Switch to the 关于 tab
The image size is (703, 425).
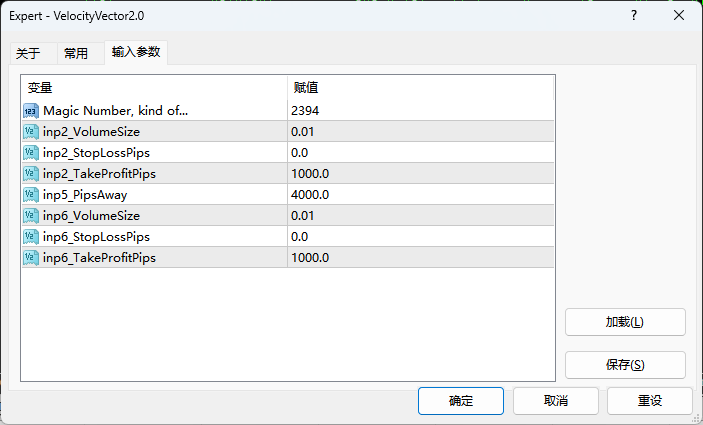click(x=28, y=54)
